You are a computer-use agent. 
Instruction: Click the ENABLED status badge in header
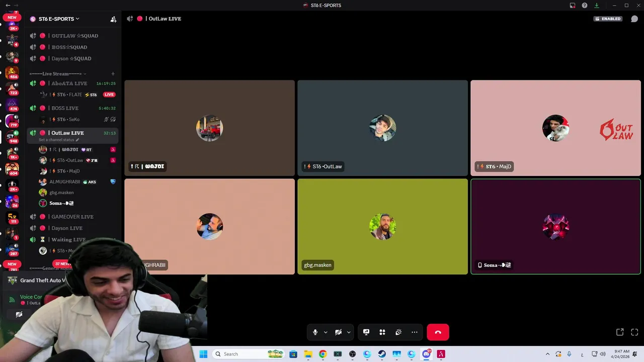[x=608, y=19]
